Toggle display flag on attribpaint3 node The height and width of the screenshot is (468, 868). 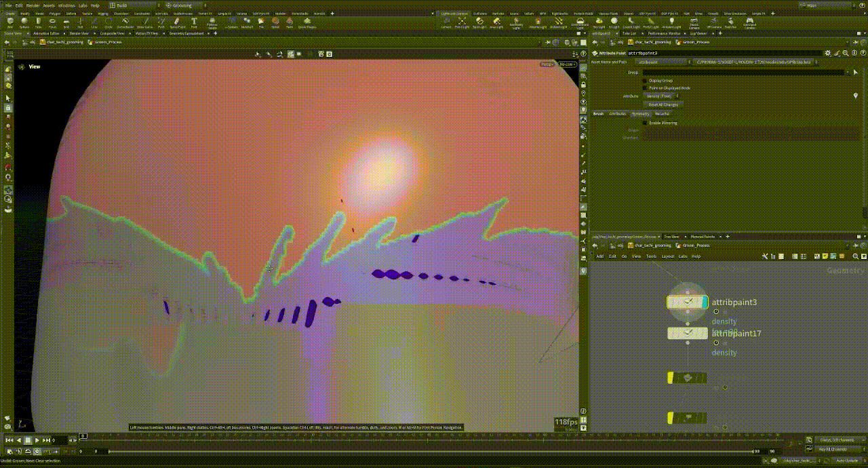(x=705, y=302)
